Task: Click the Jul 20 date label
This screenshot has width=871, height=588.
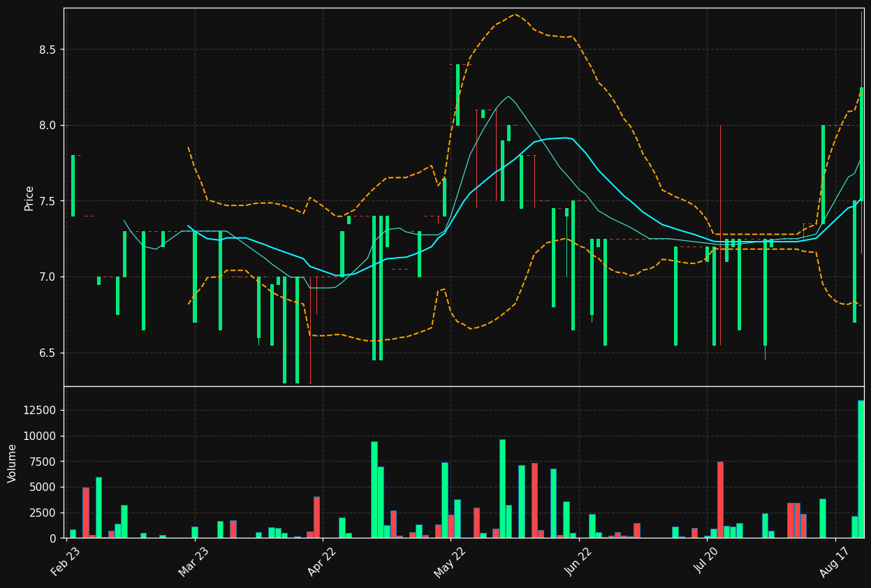Action: 706,561
